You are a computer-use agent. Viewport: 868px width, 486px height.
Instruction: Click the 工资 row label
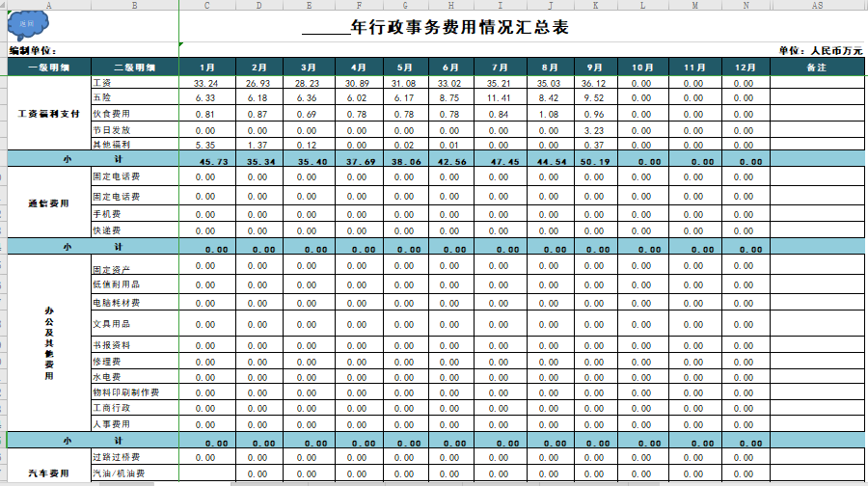[134, 83]
